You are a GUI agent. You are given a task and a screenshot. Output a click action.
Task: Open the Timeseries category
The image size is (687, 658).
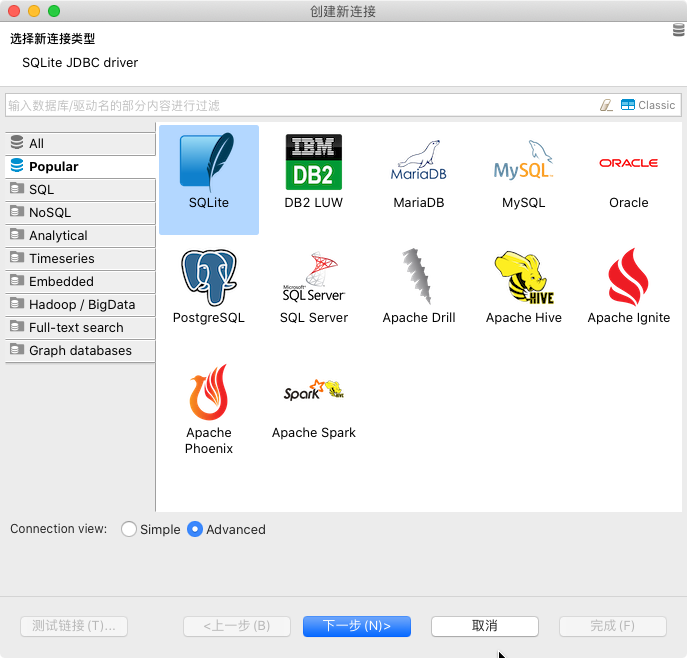tap(81, 258)
